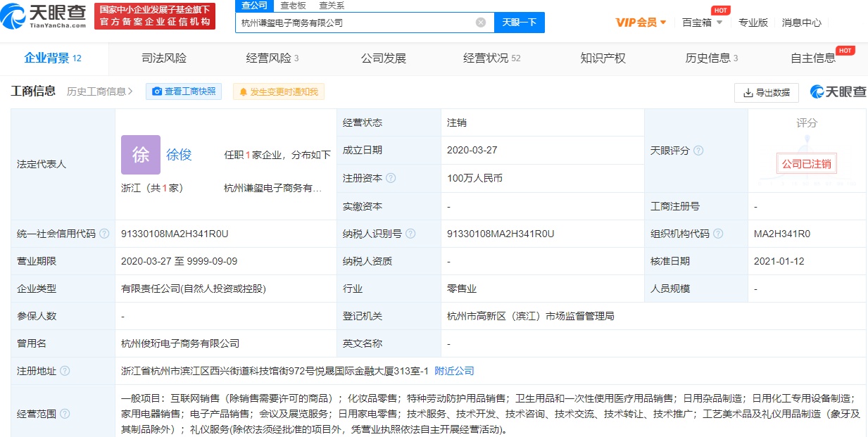Open the 企业背景 tab
The image size is (868, 437).
click(x=53, y=58)
